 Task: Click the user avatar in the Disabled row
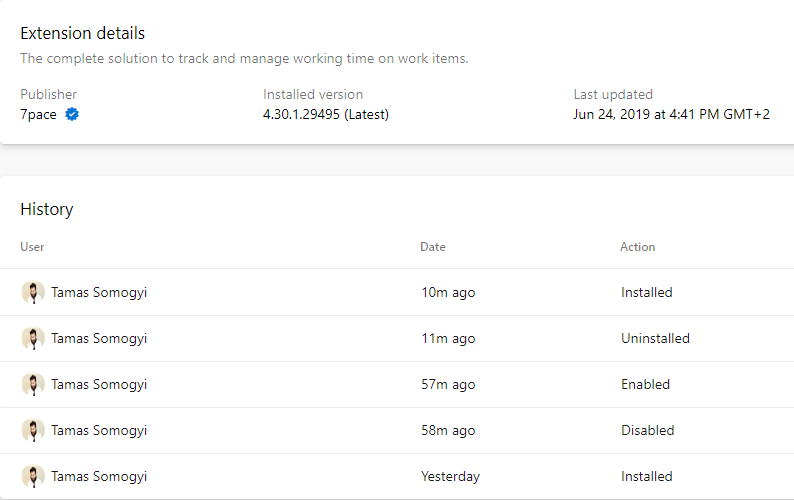tap(33, 431)
